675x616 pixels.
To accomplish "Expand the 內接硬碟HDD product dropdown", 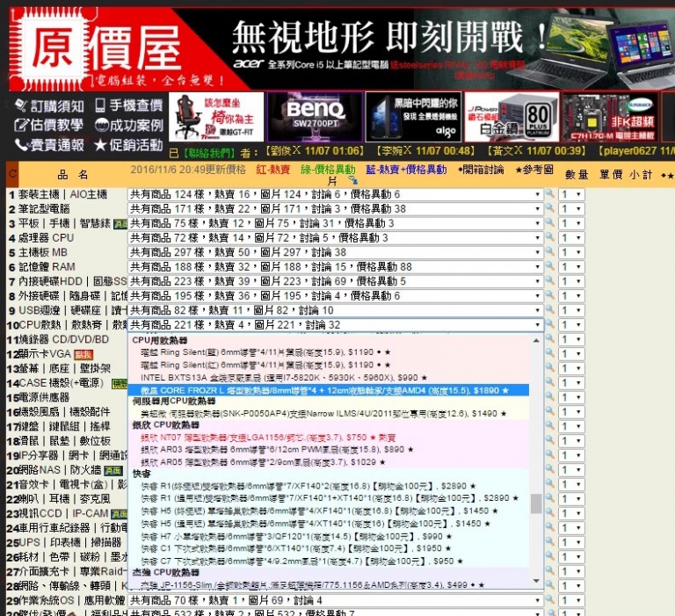I will pos(336,281).
